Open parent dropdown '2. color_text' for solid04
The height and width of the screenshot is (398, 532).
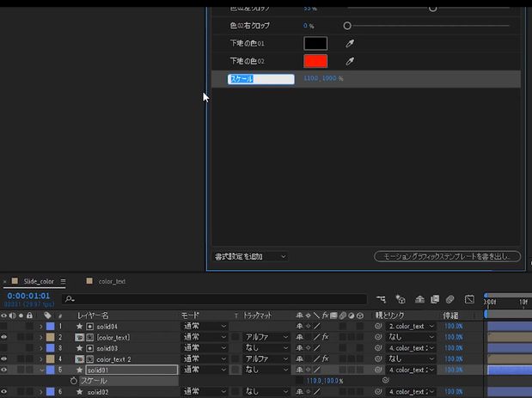tap(411, 326)
